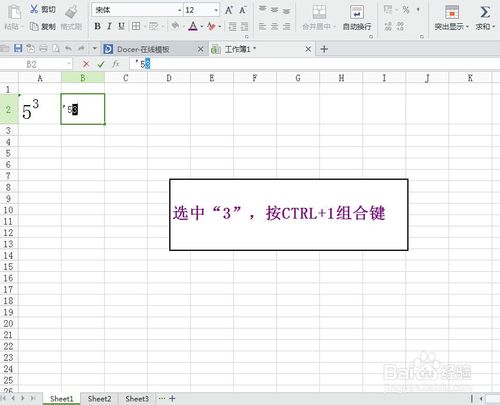Viewport: 500px width, 405px height.
Task: Confirm the entry with the green check
Action: tap(101, 64)
